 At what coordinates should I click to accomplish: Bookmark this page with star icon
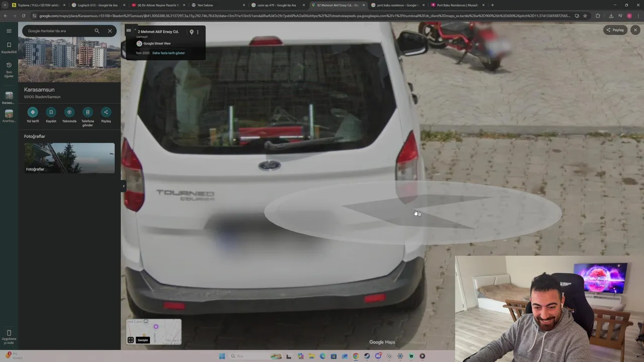pos(585,16)
